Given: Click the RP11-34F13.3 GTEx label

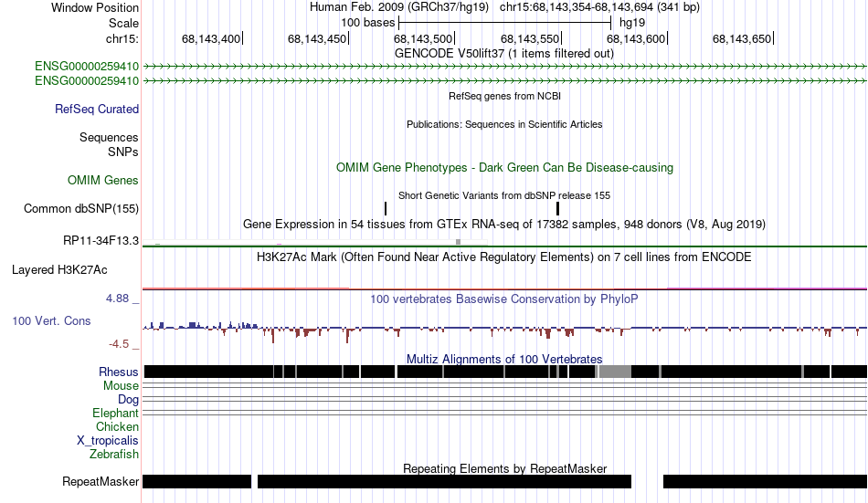Looking at the screenshot, I should (101, 241).
